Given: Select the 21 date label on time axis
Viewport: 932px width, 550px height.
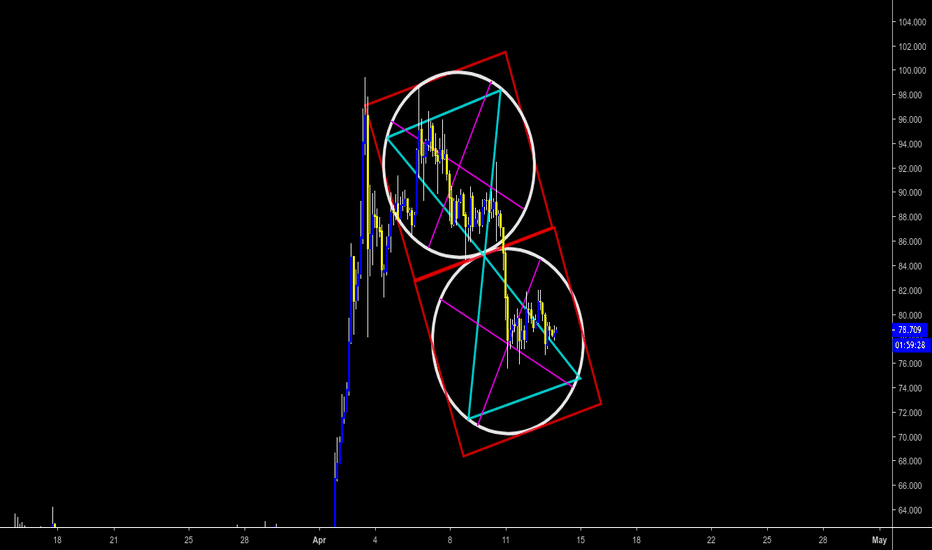Looking at the screenshot, I should tap(114, 540).
